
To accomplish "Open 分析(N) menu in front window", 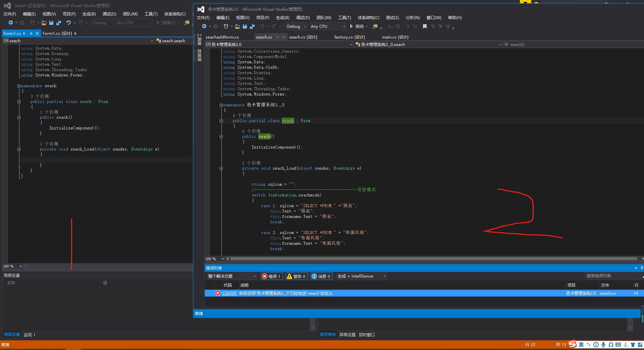I will coord(412,17).
